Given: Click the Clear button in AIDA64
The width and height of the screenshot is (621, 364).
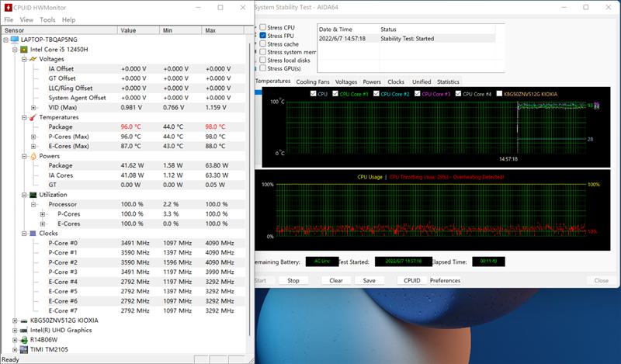Looking at the screenshot, I should coord(336,280).
